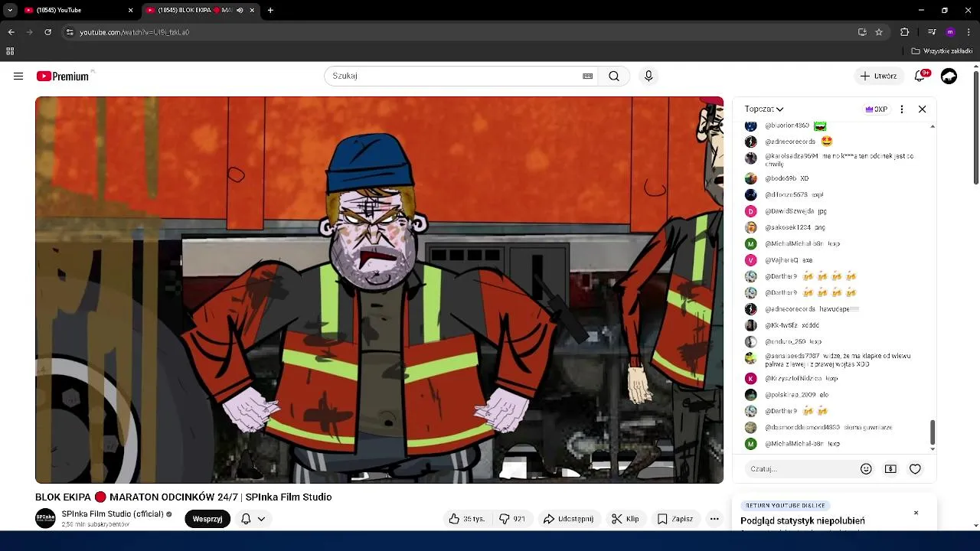
Task: View site information icon in address bar
Action: [x=70, y=32]
